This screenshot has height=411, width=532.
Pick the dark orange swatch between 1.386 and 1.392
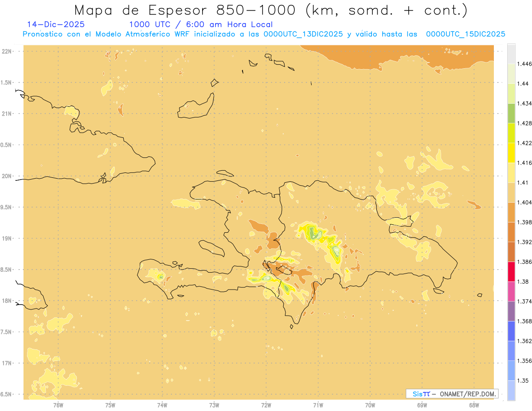pos(511,252)
